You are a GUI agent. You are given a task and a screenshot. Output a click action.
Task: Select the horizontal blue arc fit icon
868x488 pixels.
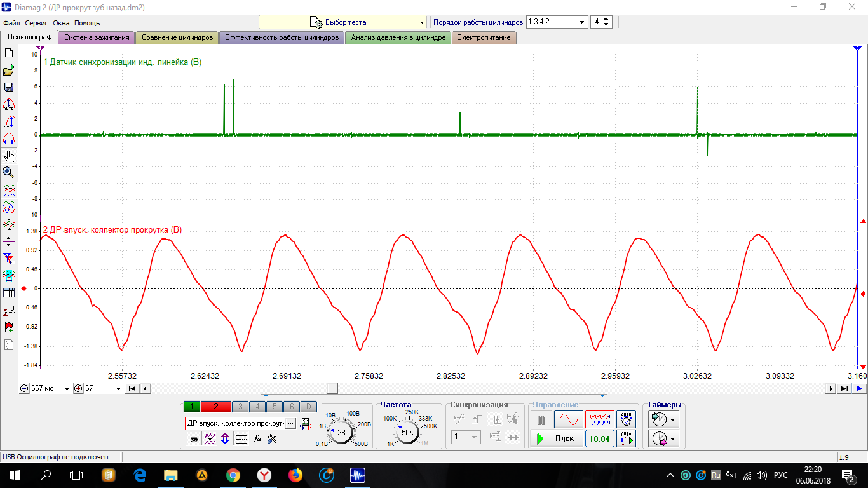pyautogui.click(x=9, y=139)
